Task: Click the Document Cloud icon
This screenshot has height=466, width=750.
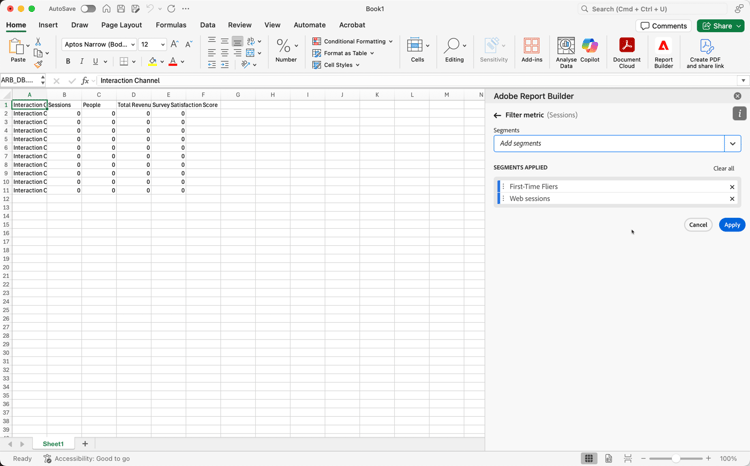Action: (627, 46)
